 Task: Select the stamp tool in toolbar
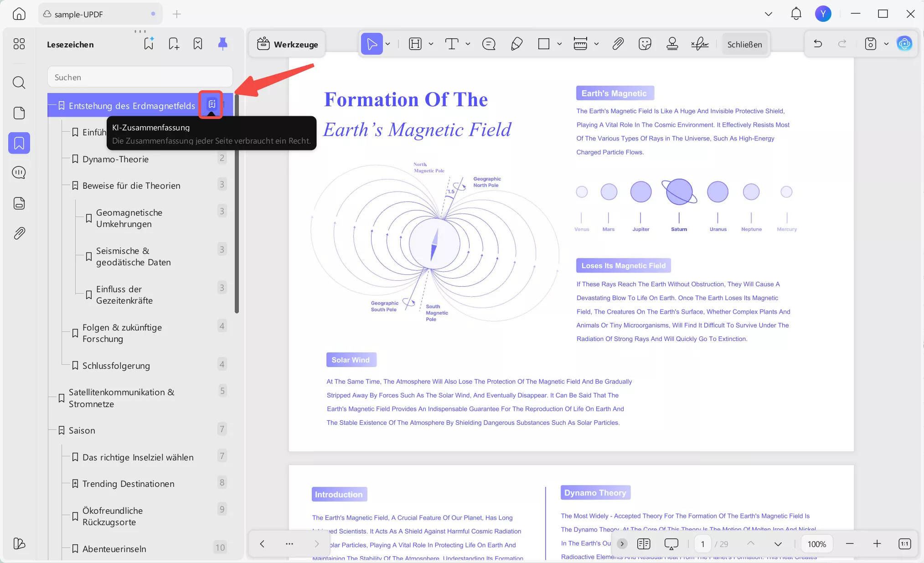pos(672,44)
